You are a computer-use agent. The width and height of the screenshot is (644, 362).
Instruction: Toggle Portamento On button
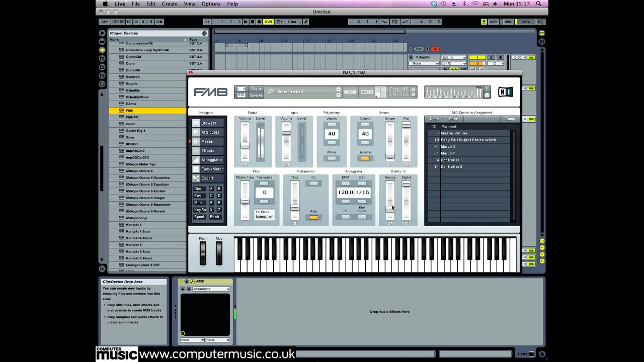[313, 183]
